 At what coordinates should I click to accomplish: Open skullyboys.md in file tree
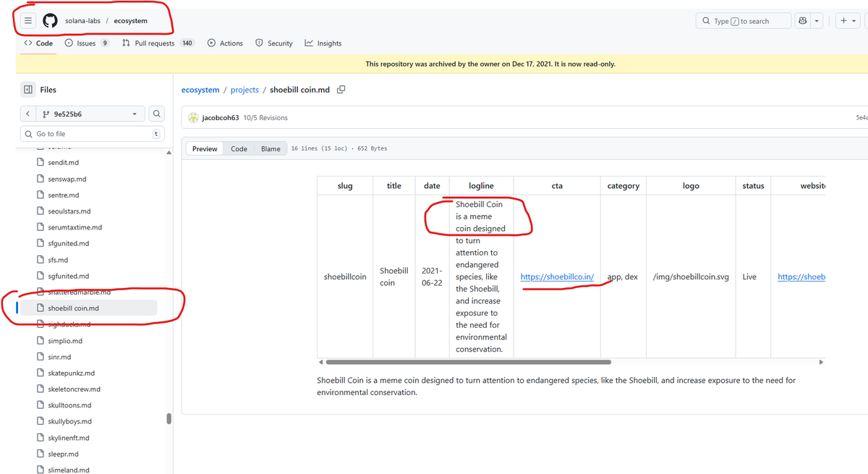[69, 421]
